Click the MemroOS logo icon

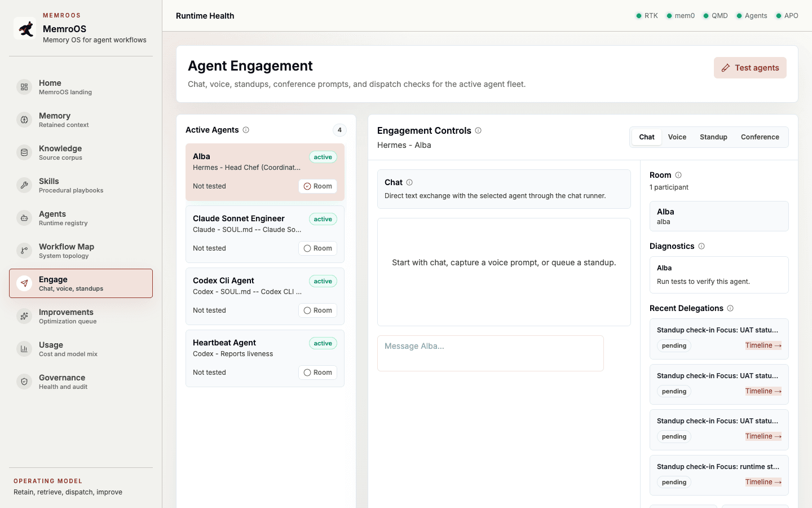(25, 28)
